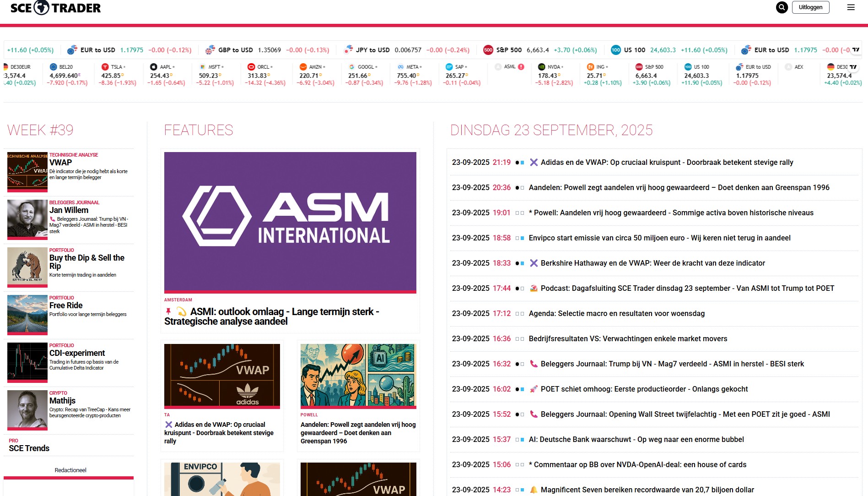Click the red pin icon by ASMI headline
Screen dimensions: 868x496
point(168,311)
